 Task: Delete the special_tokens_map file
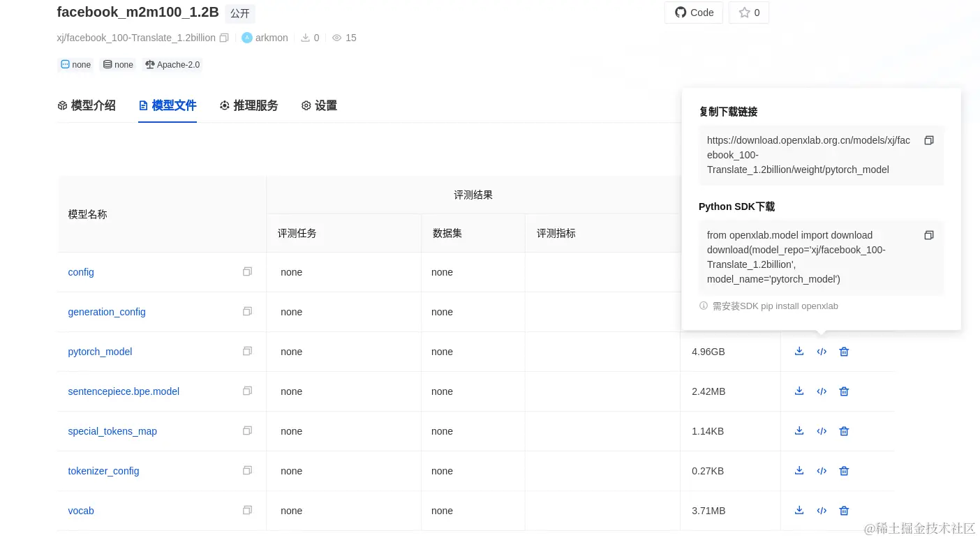point(844,431)
